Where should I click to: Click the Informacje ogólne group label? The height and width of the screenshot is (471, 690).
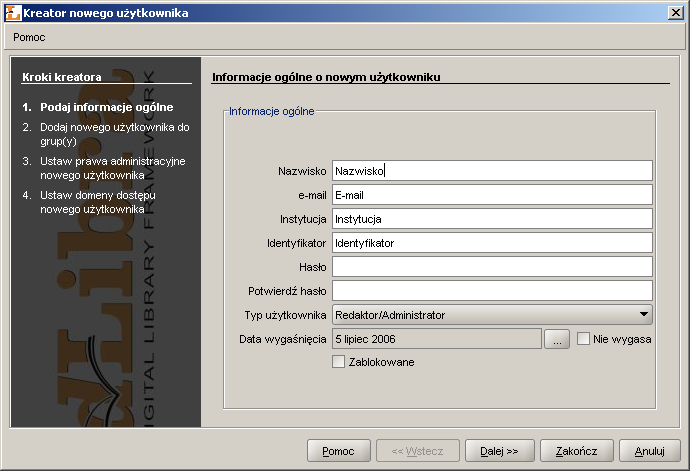click(272, 111)
